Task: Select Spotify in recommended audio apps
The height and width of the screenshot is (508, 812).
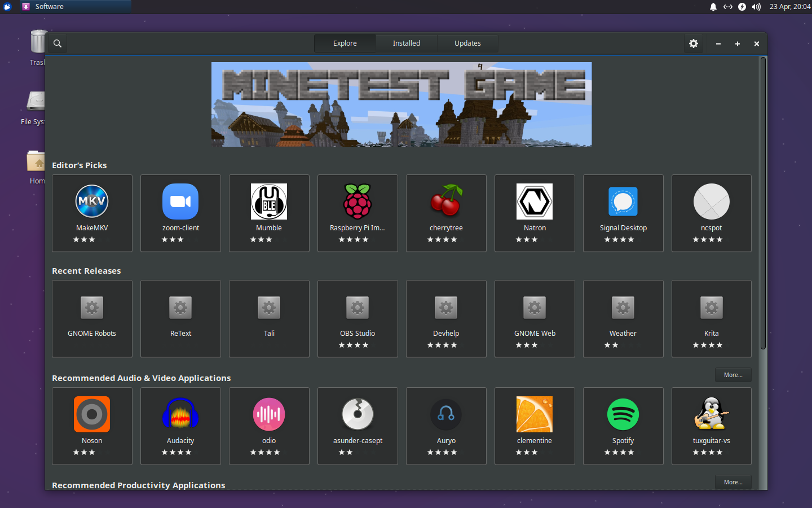Action: (623, 426)
